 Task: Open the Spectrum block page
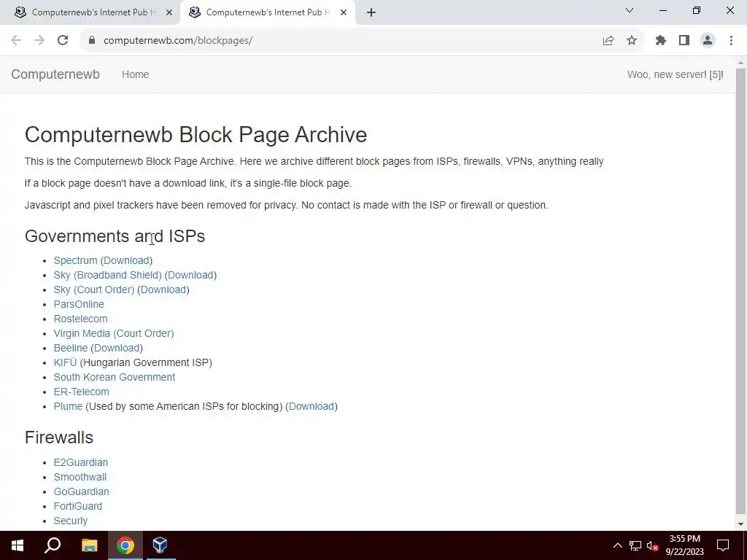click(x=75, y=260)
